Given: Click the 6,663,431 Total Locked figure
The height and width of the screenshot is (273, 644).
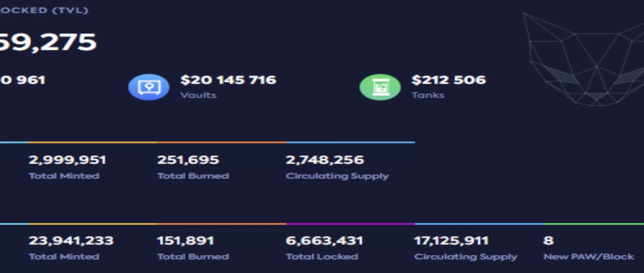Looking at the screenshot, I should (324, 240).
